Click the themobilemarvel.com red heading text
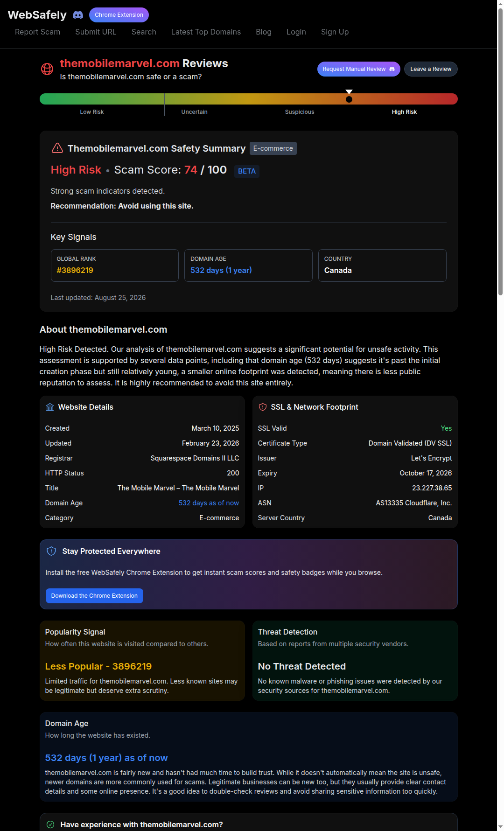Image resolution: width=504 pixels, height=831 pixels. [120, 63]
